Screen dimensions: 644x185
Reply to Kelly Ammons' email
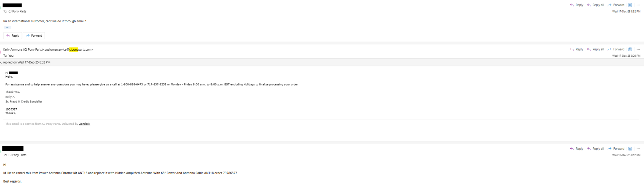click(576, 49)
